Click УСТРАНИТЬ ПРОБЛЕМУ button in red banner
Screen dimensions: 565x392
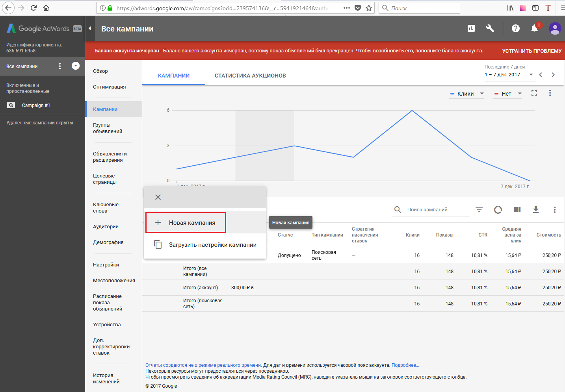pos(532,51)
